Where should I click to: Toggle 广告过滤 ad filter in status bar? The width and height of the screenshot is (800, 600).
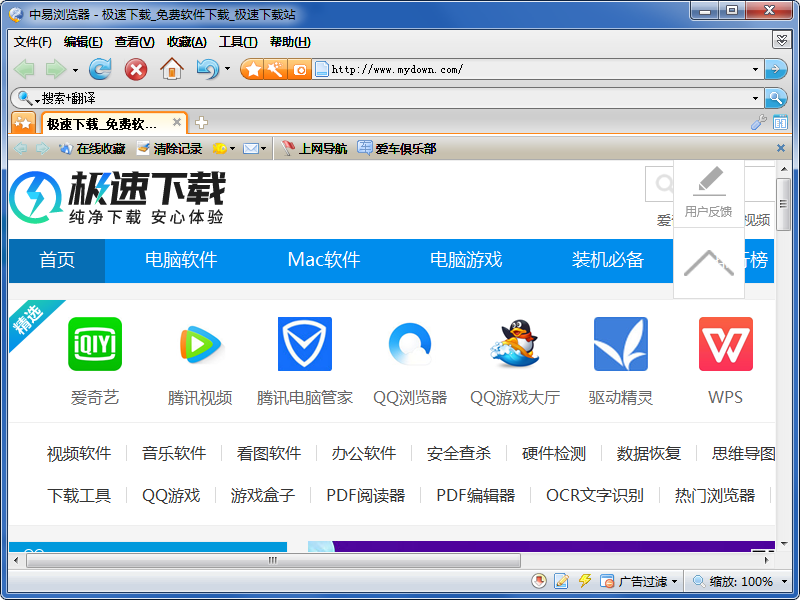[x=640, y=581]
